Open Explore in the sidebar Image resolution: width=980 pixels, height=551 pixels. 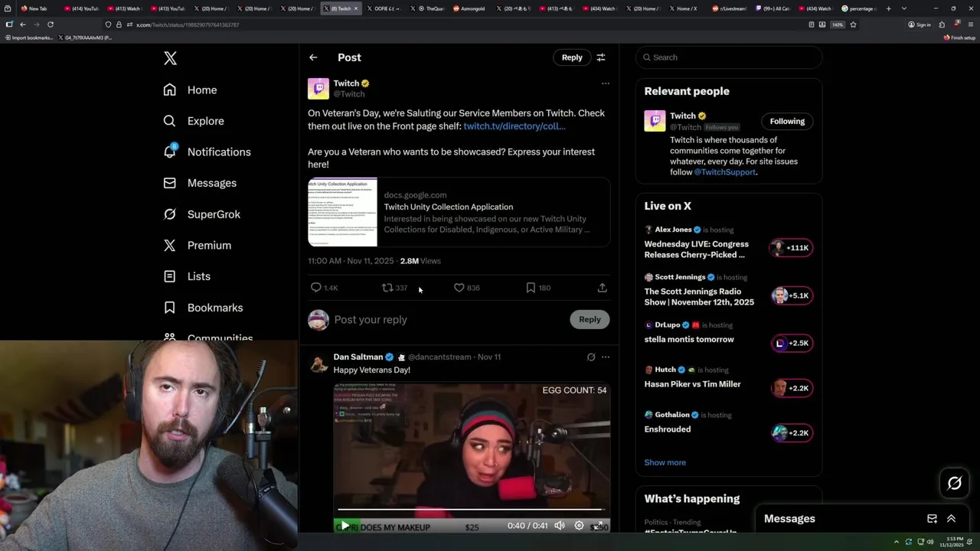(194, 121)
